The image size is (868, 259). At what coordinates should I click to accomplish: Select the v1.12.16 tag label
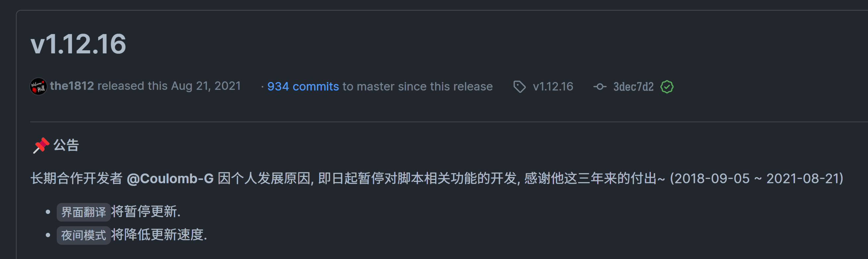[553, 87]
